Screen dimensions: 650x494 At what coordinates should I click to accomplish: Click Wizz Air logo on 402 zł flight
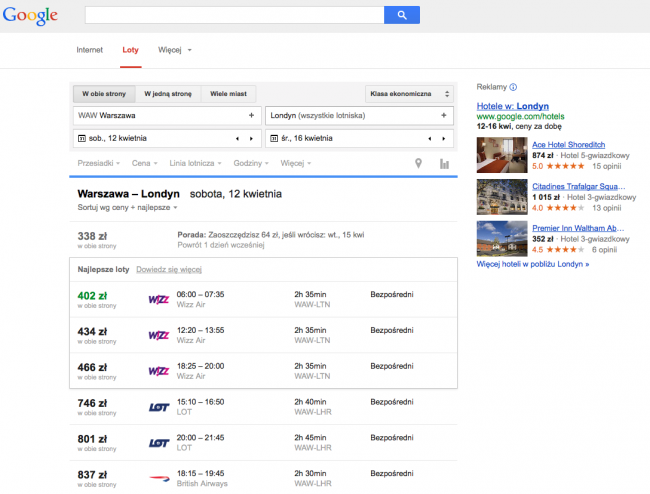tap(159, 299)
